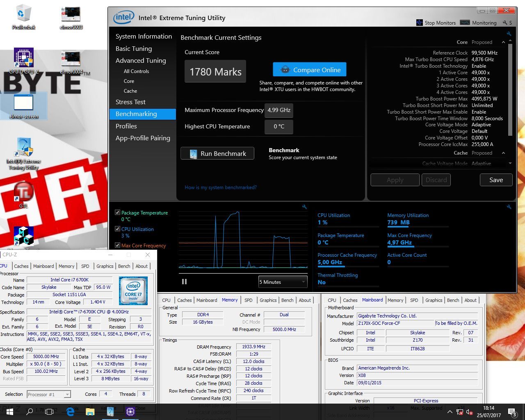Open CPU tab in middle CPU-Z Memory window
525x420 pixels.
click(167, 300)
